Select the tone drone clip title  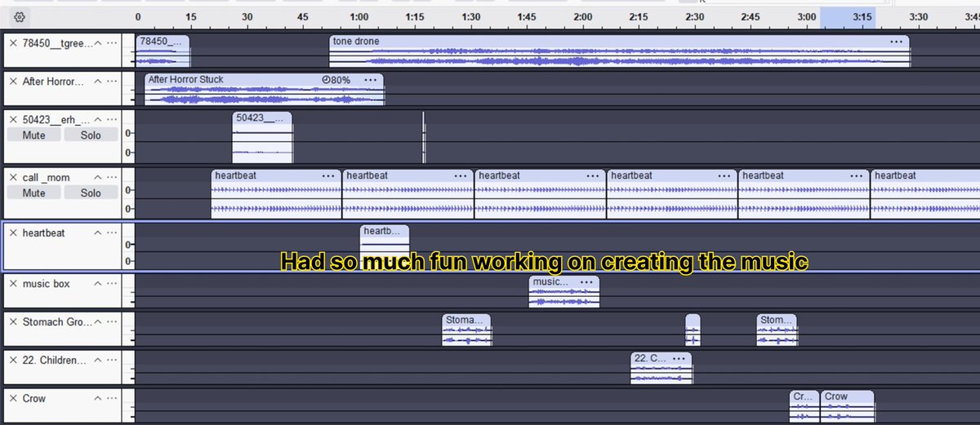tap(356, 42)
